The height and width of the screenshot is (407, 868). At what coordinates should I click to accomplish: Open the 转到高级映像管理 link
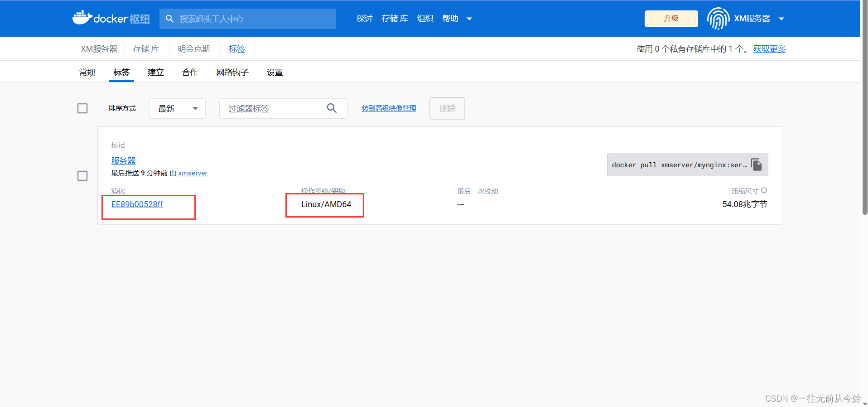pos(389,108)
